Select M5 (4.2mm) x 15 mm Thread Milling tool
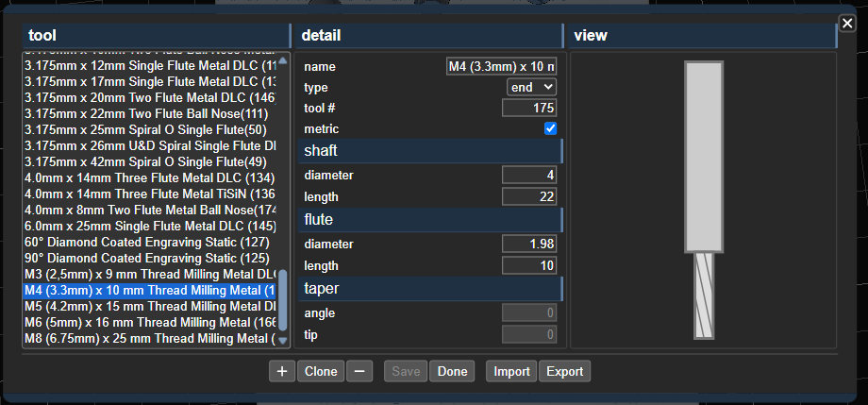This screenshot has height=405, width=868. click(x=149, y=307)
